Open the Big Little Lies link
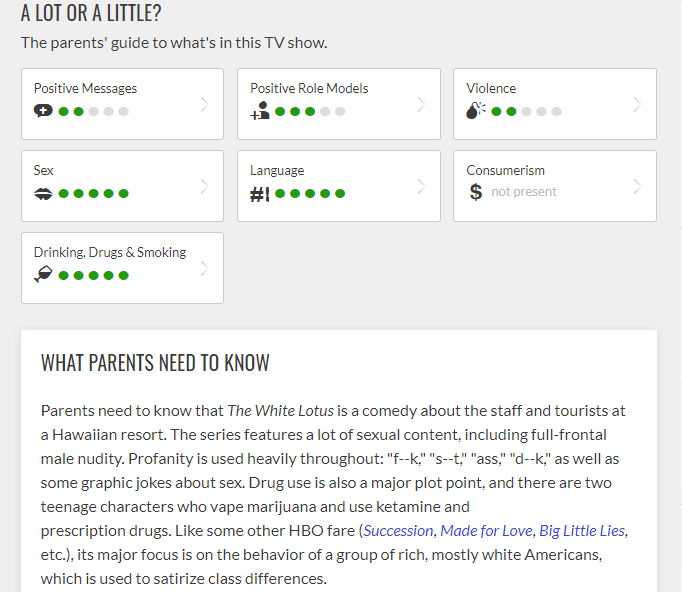 (582, 531)
